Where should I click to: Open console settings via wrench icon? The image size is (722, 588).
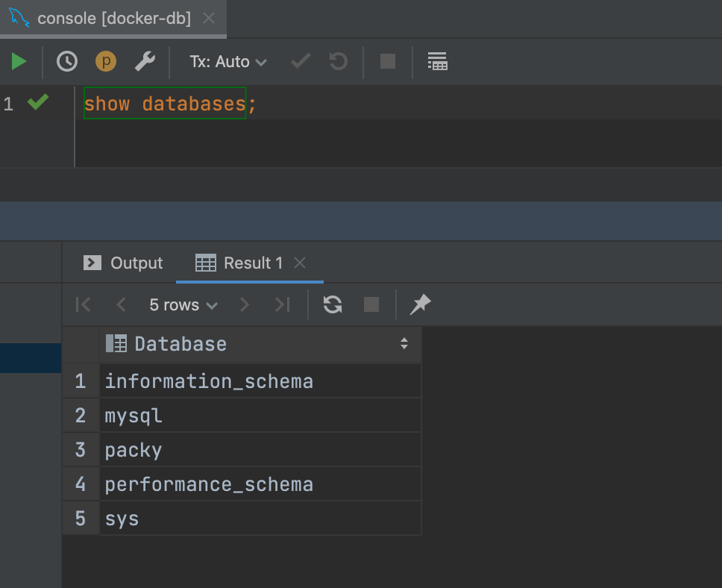(x=144, y=61)
